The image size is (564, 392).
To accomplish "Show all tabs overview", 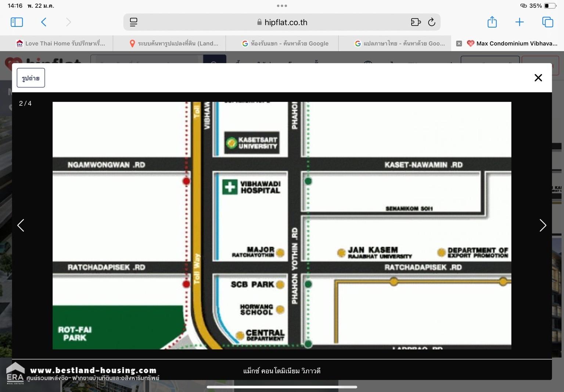I will point(547,22).
